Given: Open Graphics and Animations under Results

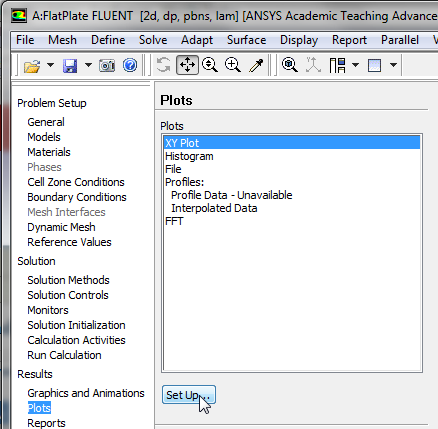Looking at the screenshot, I should click(86, 393).
